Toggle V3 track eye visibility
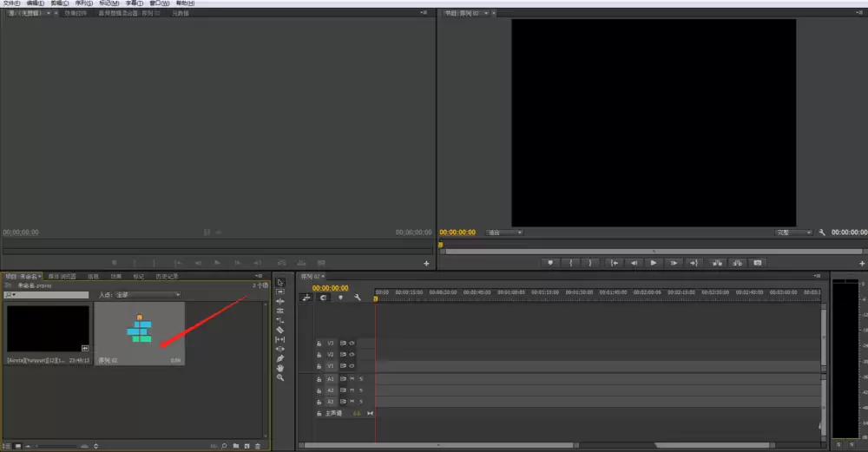The width and height of the screenshot is (868, 452). coord(352,343)
